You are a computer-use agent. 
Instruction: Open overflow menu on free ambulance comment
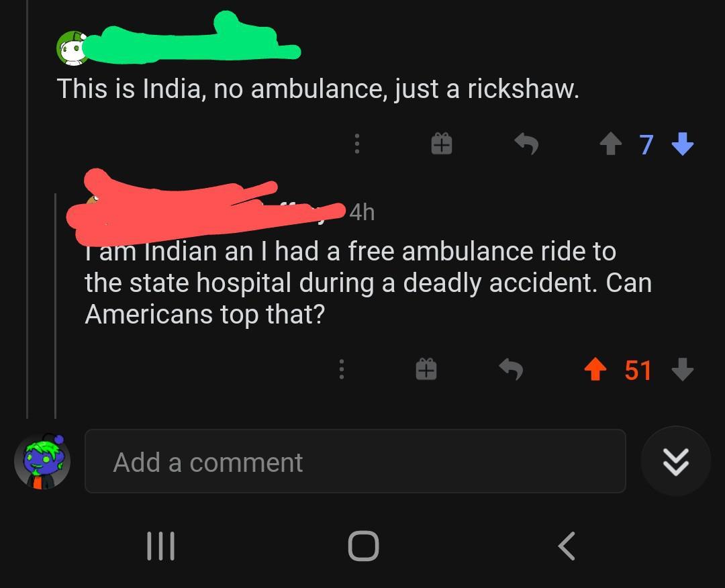point(342,369)
